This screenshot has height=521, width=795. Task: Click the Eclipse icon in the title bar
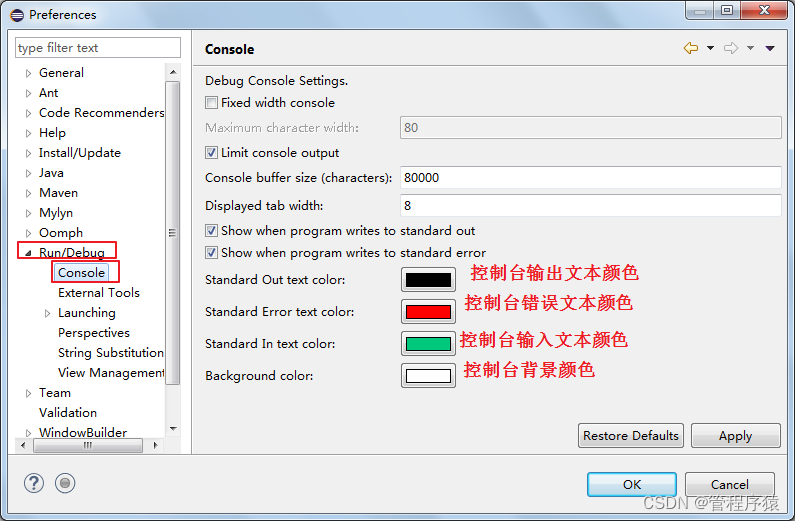coord(17,15)
